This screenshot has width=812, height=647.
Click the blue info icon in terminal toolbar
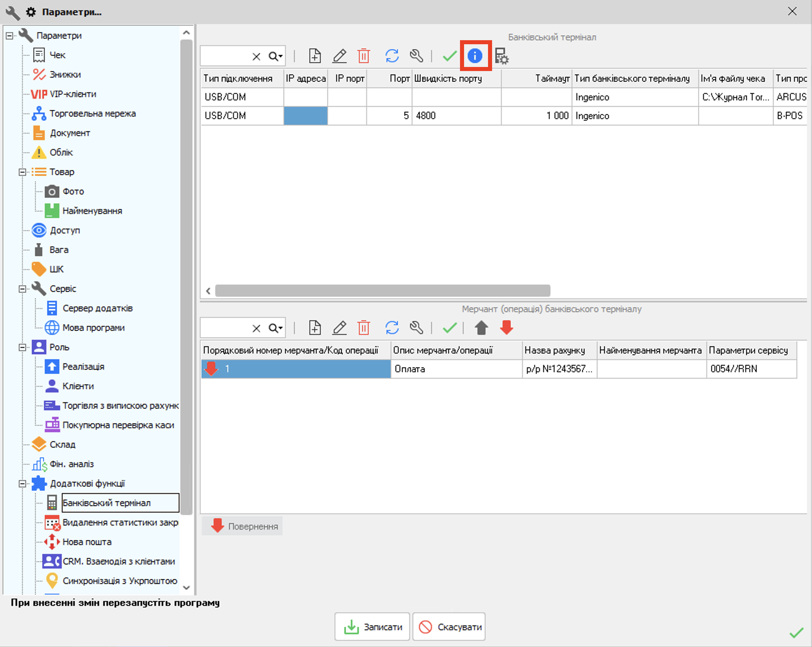[x=475, y=56]
